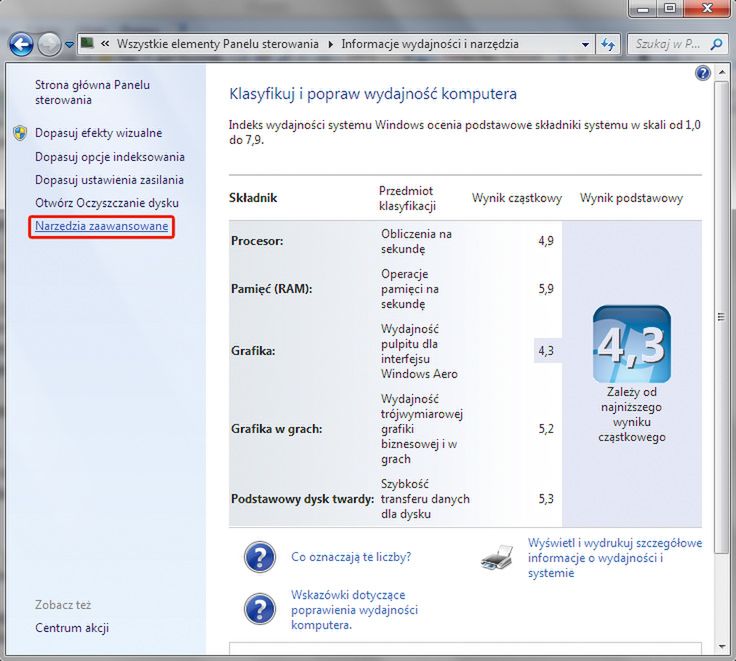Close the window with the red X
Screen dimensions: 736x661
point(707,8)
